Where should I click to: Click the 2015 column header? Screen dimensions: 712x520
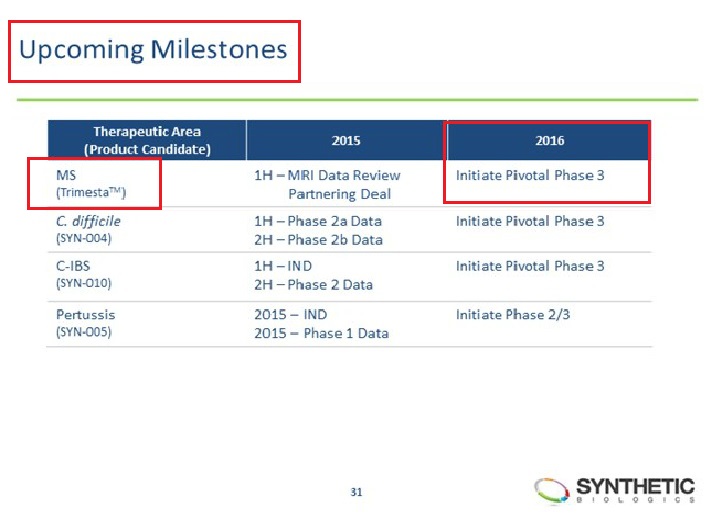pos(346,141)
